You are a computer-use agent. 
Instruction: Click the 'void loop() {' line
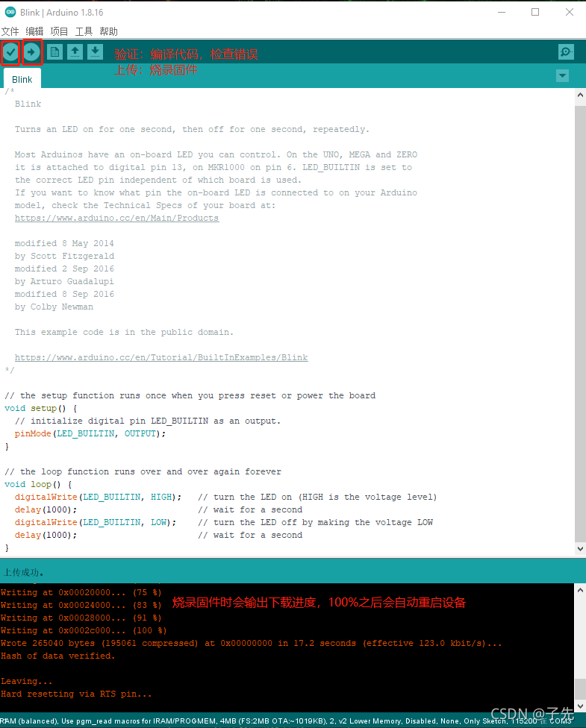point(38,484)
